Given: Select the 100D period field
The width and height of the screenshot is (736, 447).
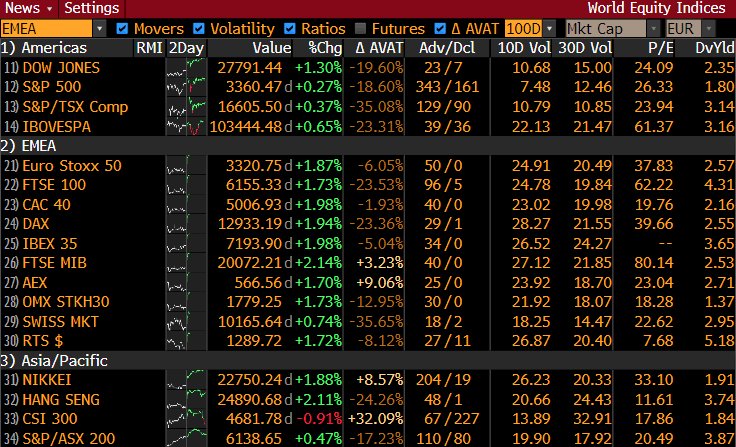Looking at the screenshot, I should pyautogui.click(x=524, y=29).
